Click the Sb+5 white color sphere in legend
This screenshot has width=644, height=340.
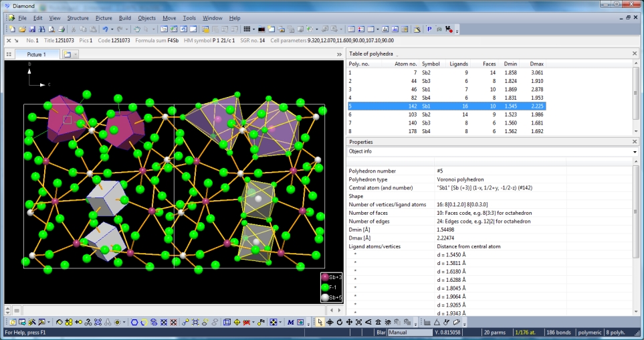326,297
